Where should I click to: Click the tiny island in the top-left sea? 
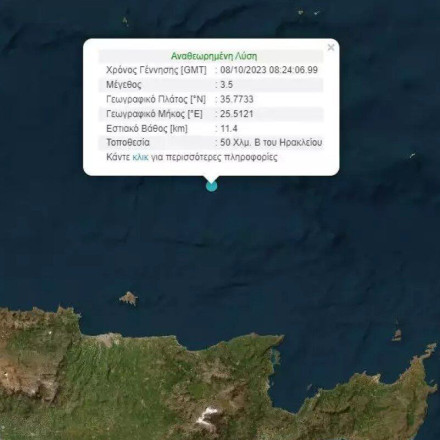point(125,22)
